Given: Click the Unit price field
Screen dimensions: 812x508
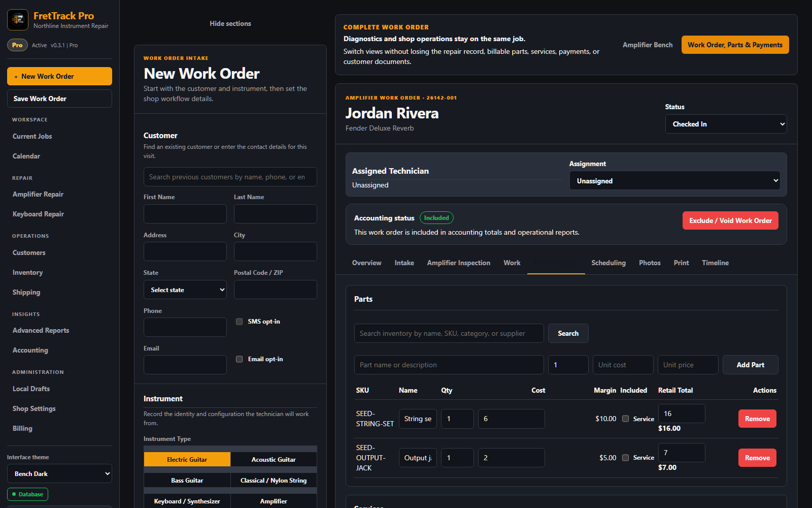Looking at the screenshot, I should [688, 365].
